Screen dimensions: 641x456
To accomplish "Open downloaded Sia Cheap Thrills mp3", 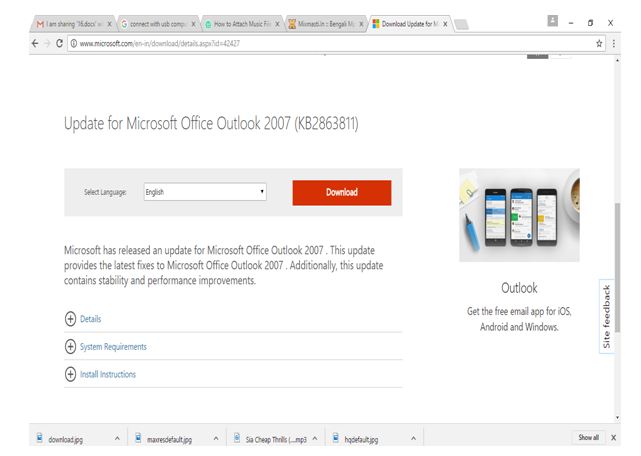I will click(276, 439).
